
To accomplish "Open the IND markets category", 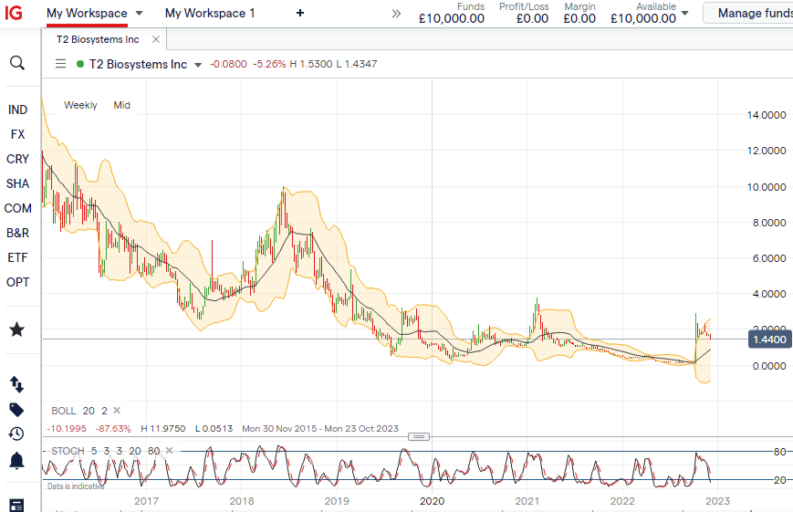I will click(x=18, y=110).
